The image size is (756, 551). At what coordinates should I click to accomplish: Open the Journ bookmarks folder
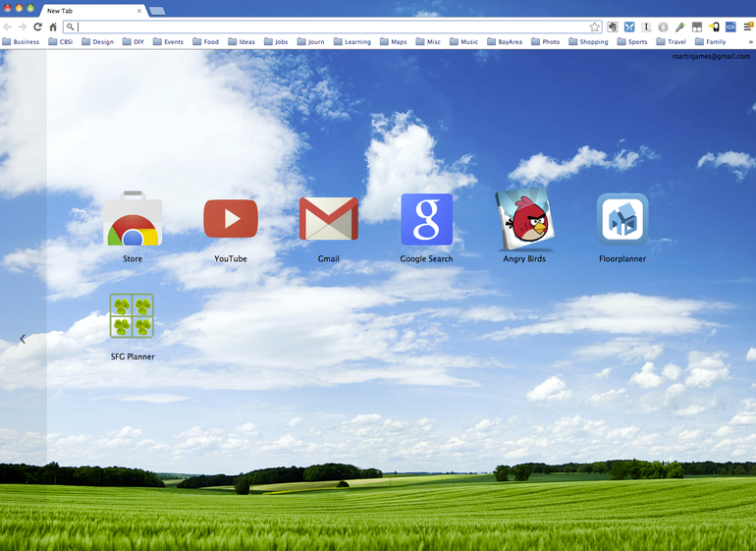(x=311, y=42)
